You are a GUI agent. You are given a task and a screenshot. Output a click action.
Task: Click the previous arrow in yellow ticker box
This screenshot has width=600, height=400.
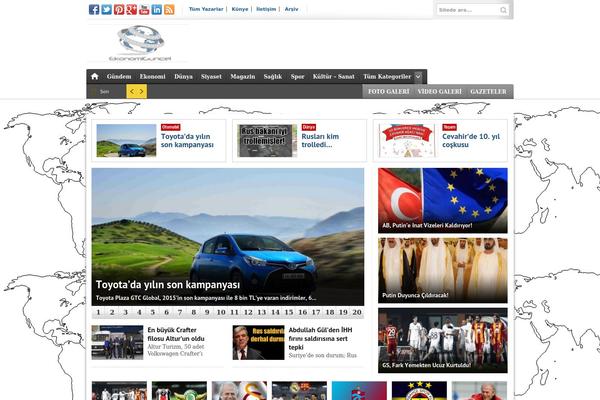(132, 91)
